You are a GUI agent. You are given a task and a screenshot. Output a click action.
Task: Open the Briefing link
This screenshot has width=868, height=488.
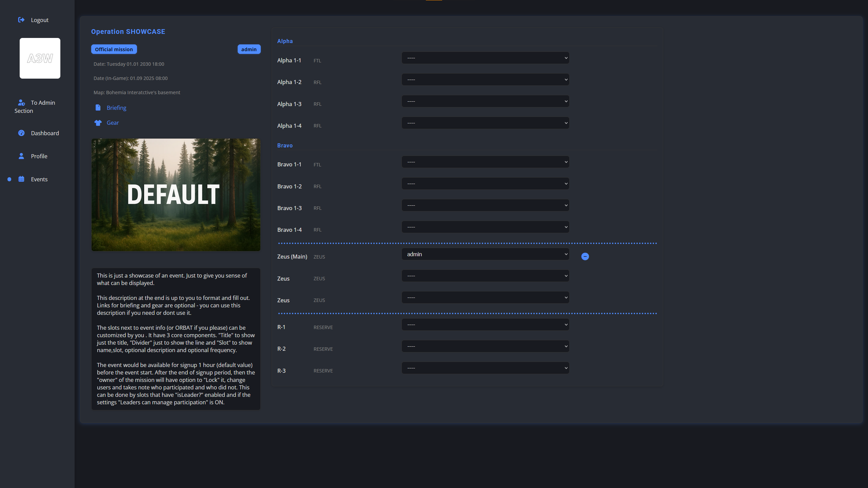(x=116, y=108)
